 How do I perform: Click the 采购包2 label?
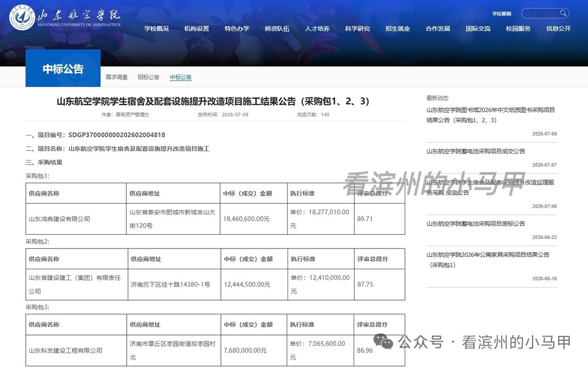[x=37, y=241]
